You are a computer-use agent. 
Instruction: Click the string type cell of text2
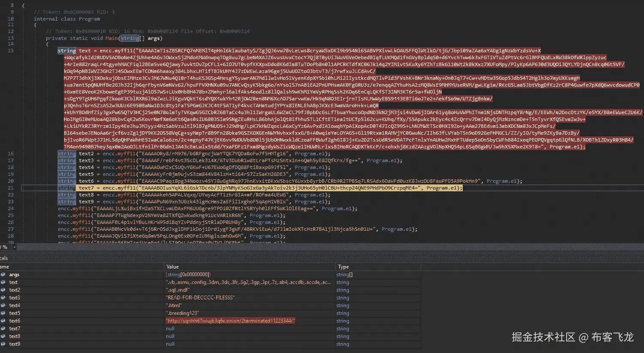click(343, 290)
